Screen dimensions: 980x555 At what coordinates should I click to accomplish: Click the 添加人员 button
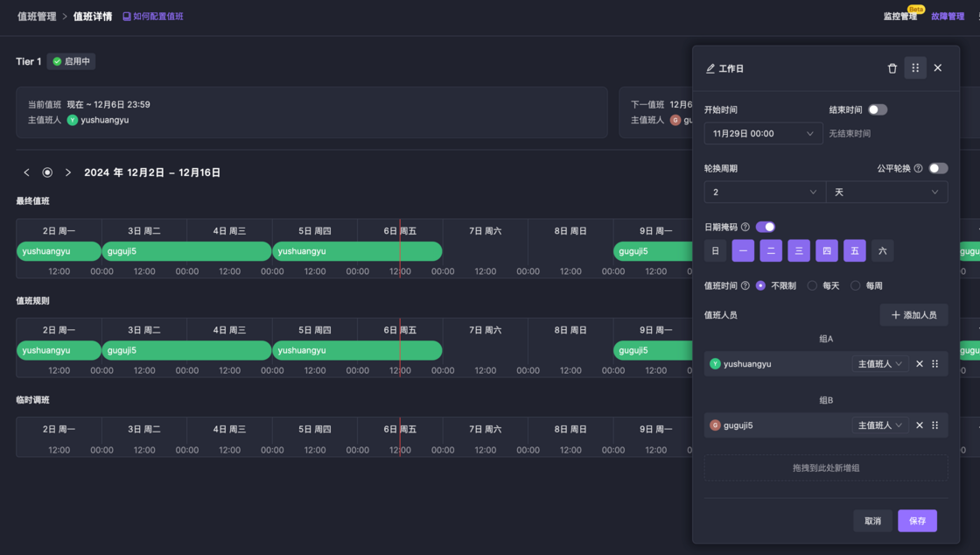point(913,315)
